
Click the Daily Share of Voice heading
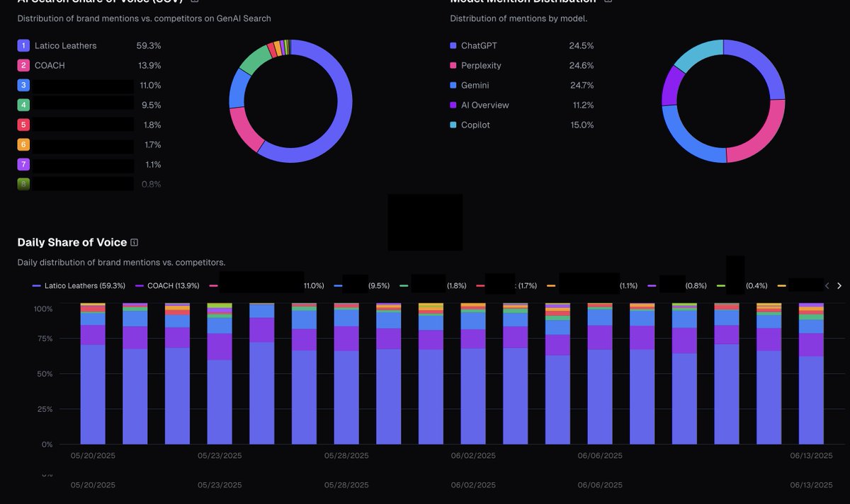click(x=72, y=242)
